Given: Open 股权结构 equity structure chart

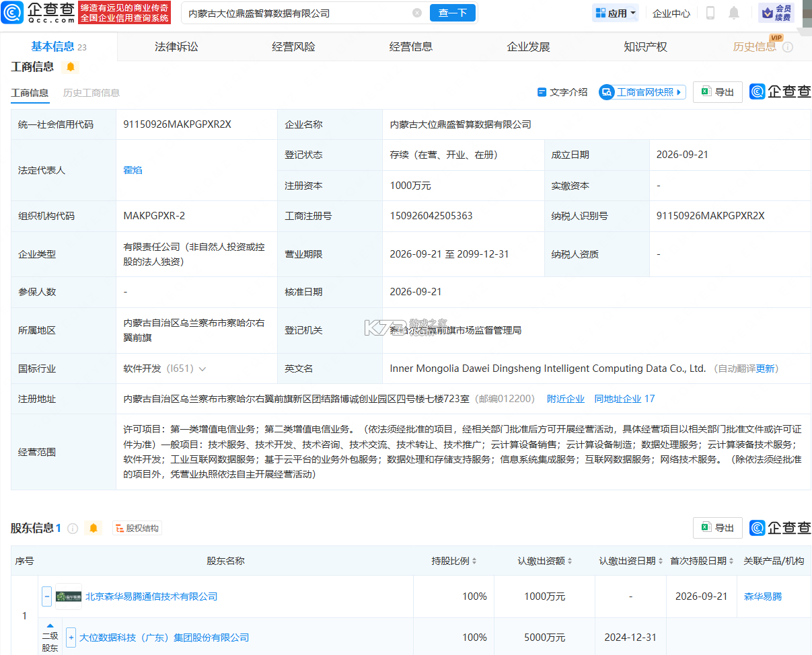Looking at the screenshot, I should coord(137,529).
